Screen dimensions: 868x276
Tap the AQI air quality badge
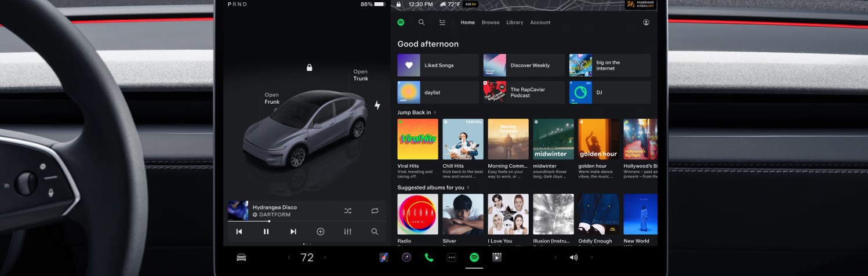tap(470, 4)
